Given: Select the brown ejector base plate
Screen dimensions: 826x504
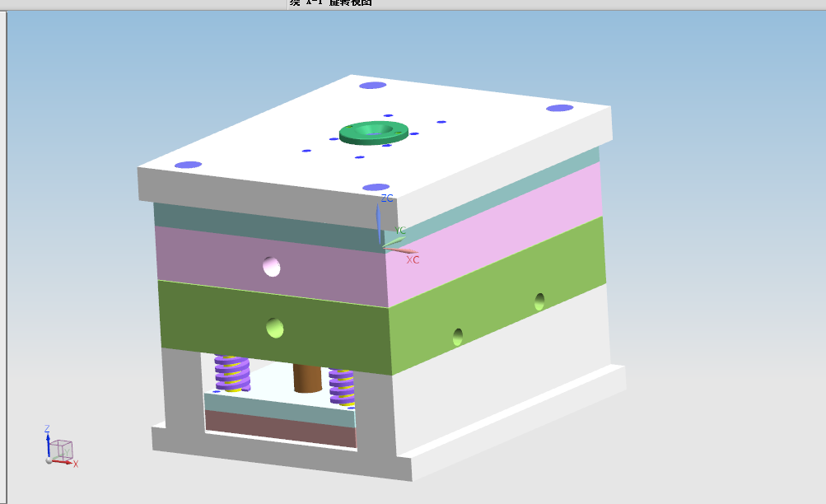Looking at the screenshot, I should click(280, 429).
